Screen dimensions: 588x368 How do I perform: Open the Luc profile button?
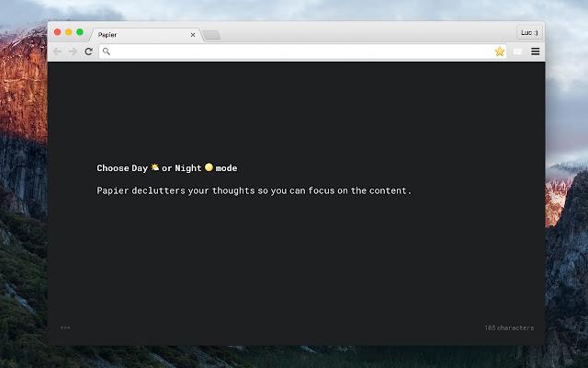click(529, 32)
